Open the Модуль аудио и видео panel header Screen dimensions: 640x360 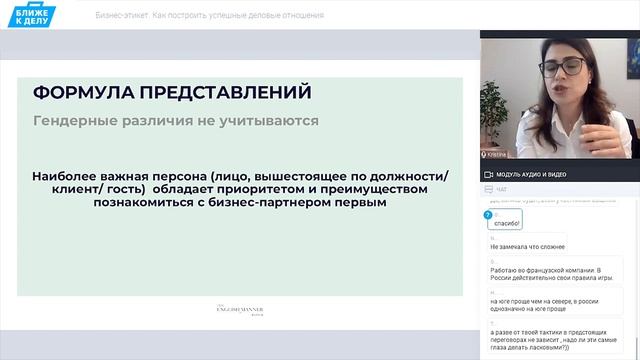560,175
